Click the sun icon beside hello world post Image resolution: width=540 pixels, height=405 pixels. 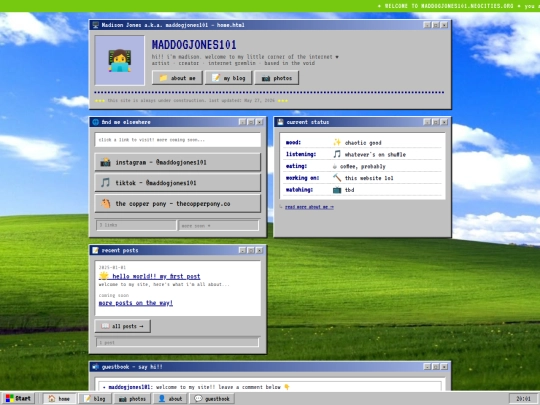click(104, 276)
